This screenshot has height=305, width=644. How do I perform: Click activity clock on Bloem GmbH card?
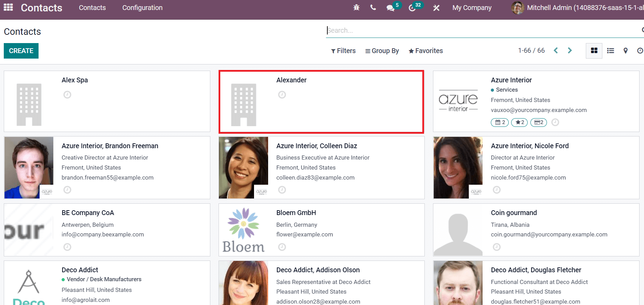coord(282,247)
